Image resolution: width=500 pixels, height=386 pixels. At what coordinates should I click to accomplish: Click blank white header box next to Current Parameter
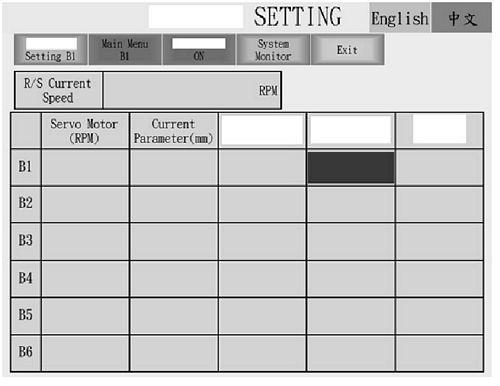coord(262,130)
